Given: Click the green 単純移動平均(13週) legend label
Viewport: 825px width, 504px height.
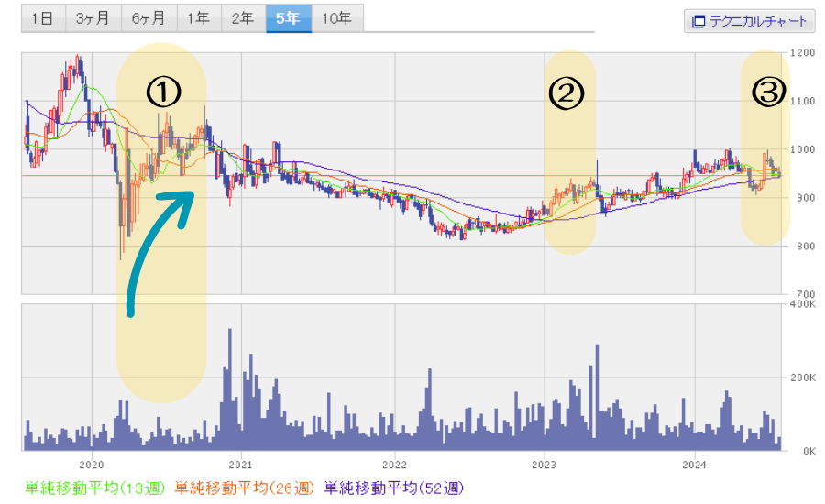Looking at the screenshot, I should (95, 488).
